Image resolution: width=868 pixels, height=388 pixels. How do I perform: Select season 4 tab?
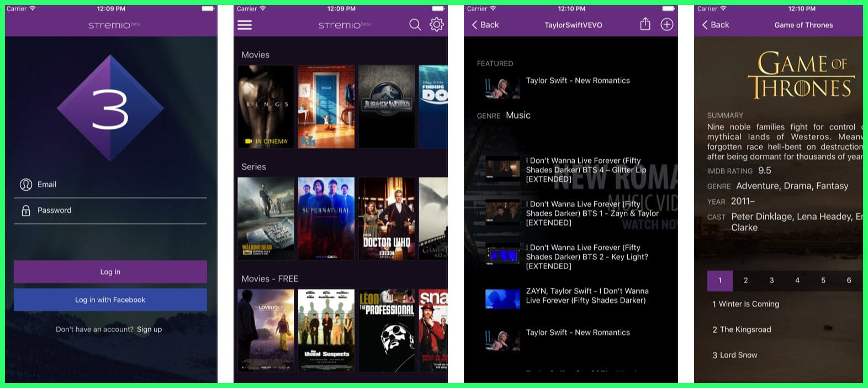797,280
